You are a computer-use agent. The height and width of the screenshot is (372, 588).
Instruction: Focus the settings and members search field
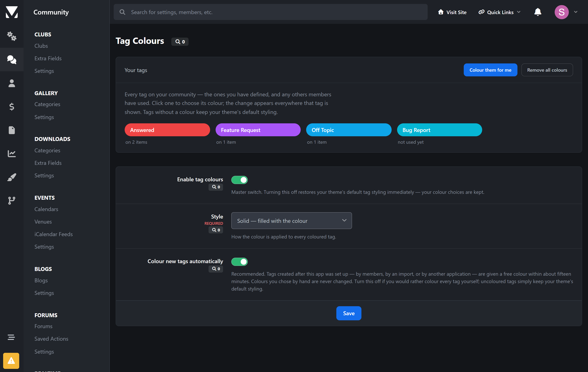[x=270, y=12]
